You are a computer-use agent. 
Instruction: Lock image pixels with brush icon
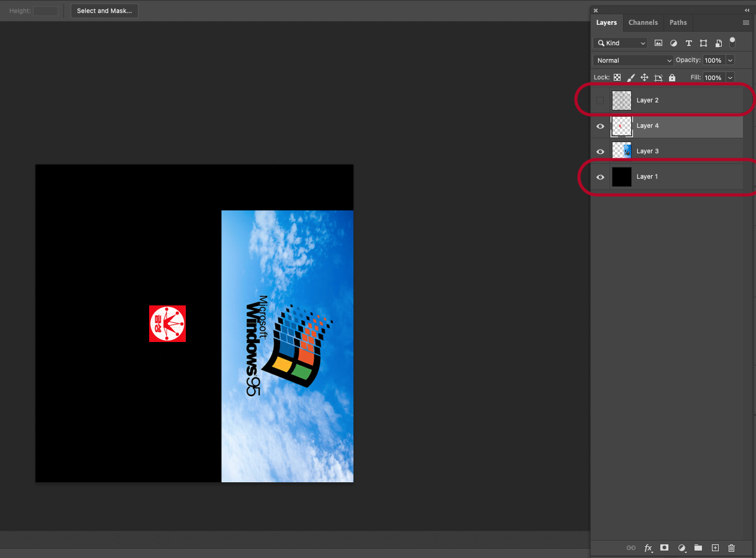point(631,78)
